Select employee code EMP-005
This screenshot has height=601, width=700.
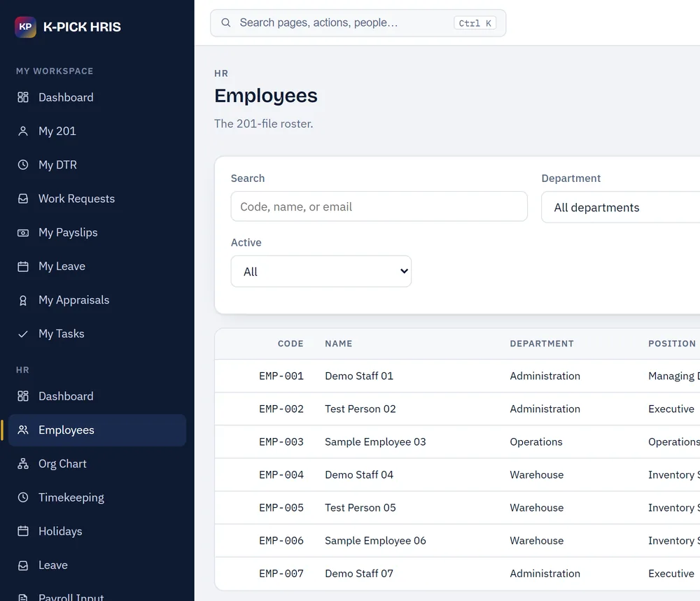(281, 508)
